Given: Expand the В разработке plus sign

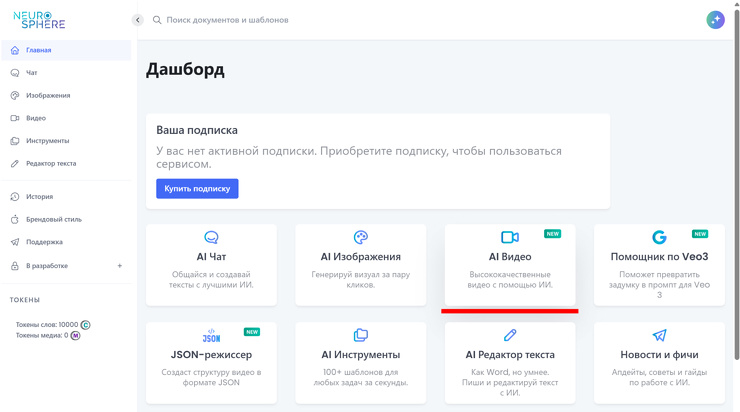Looking at the screenshot, I should [120, 266].
